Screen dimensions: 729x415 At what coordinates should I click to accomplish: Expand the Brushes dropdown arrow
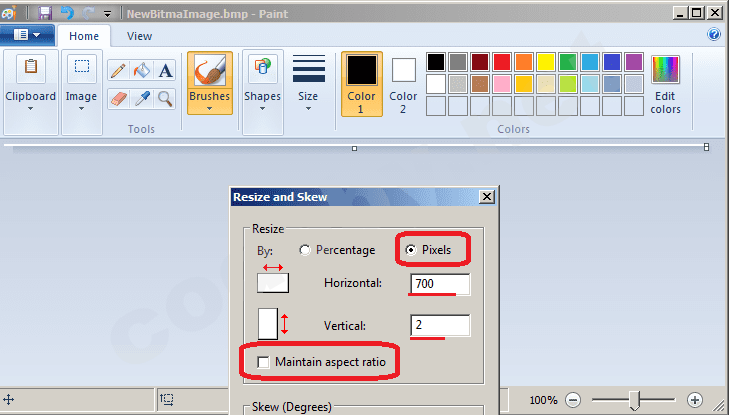210,109
